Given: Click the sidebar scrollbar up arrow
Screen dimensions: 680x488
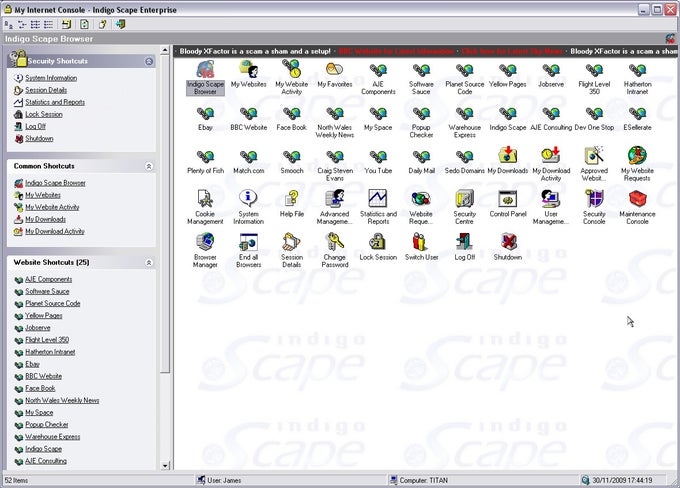Looking at the screenshot, I should (165, 50).
